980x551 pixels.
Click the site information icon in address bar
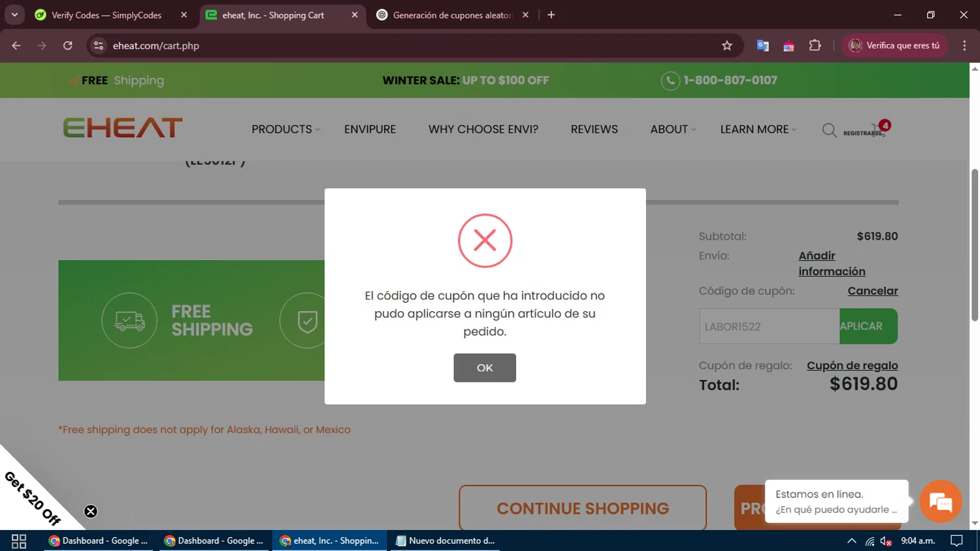99,45
